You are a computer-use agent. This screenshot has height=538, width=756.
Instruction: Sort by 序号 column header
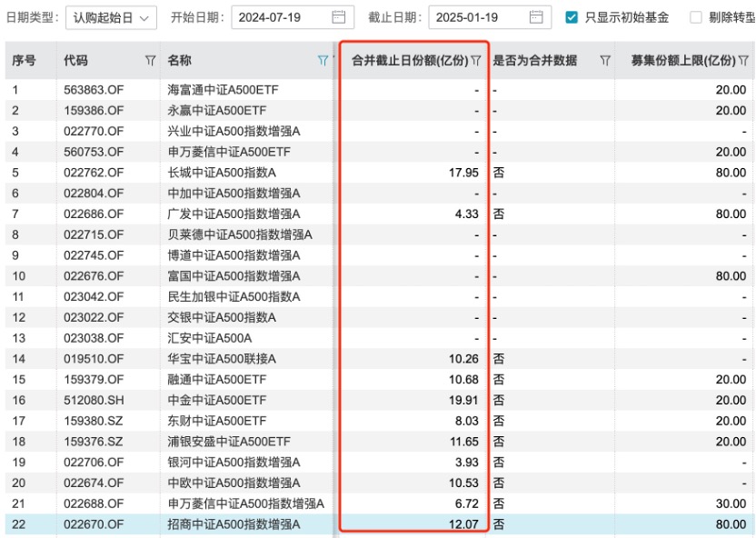pyautogui.click(x=24, y=60)
